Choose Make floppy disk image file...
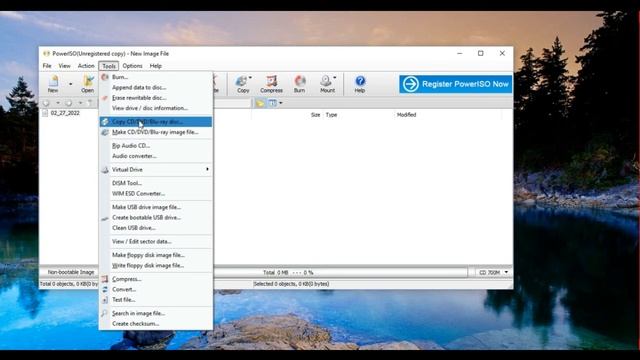640x360 pixels. tap(156, 255)
